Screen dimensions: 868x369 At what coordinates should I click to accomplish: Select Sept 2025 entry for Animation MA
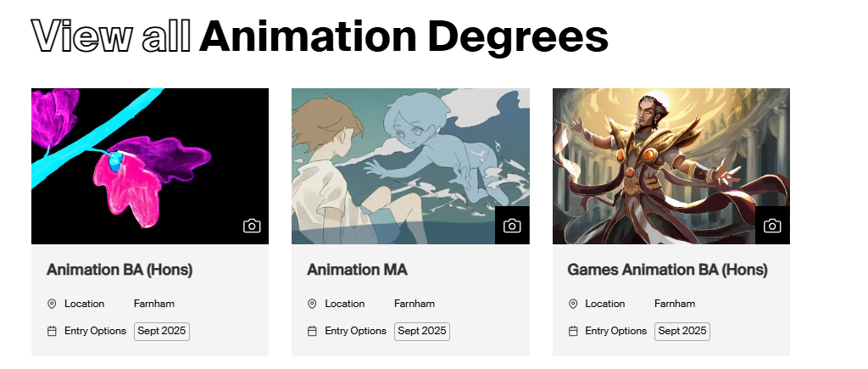[x=421, y=331]
